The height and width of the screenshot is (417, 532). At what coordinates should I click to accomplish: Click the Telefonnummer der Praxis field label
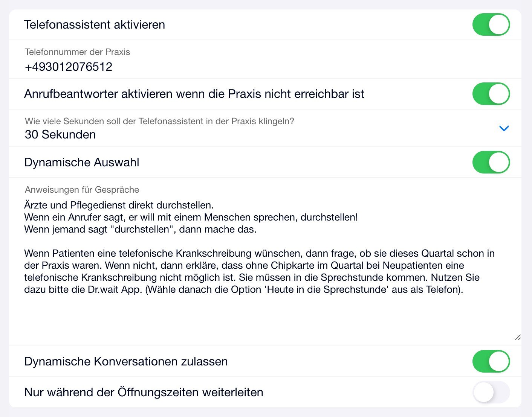pos(77,52)
